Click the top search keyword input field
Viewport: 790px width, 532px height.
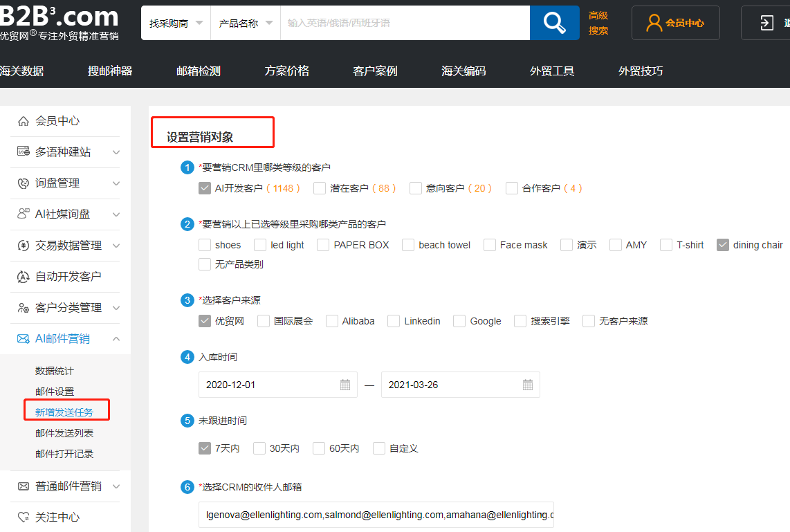pos(405,23)
